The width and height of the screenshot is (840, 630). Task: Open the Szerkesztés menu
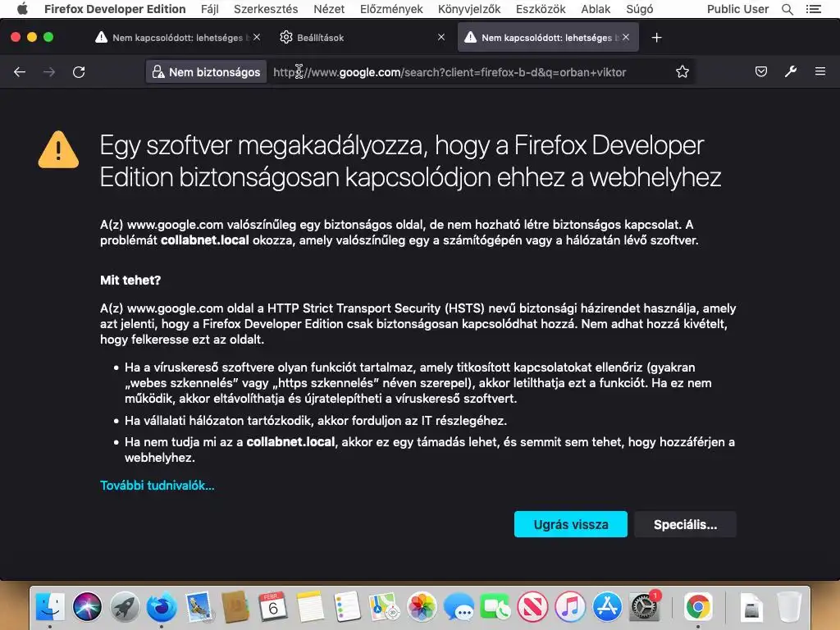pos(266,9)
